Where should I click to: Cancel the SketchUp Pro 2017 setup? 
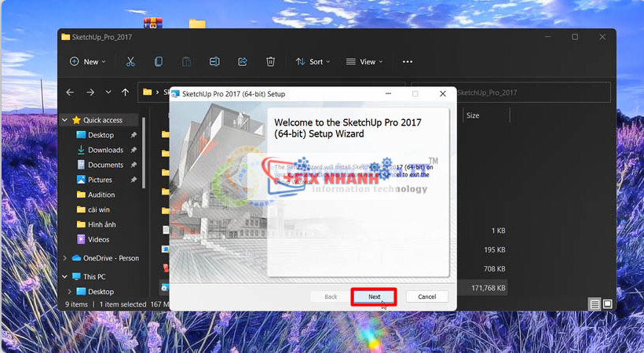click(x=426, y=297)
